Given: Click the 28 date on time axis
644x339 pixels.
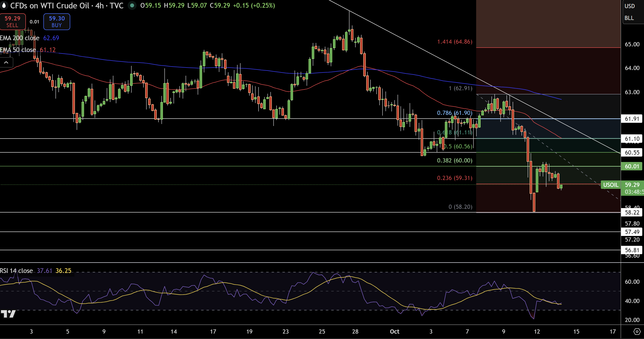Looking at the screenshot, I should pyautogui.click(x=355, y=332).
